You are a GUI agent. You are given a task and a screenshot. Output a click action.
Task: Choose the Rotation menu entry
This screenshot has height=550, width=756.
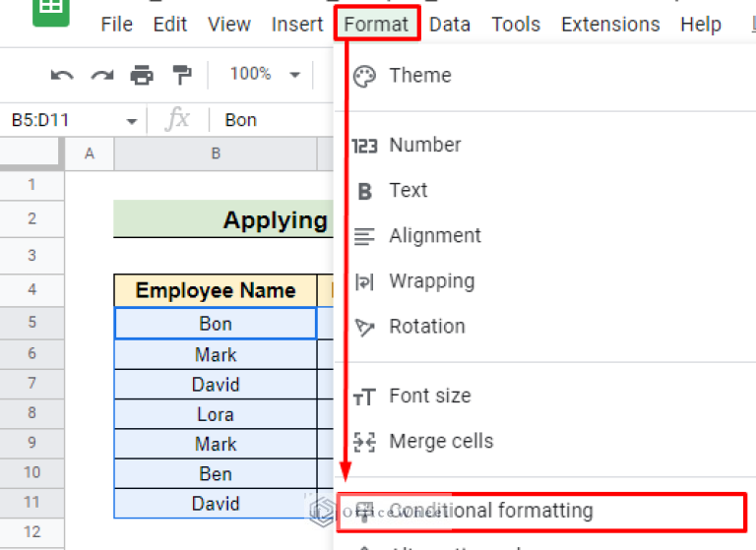[426, 327]
